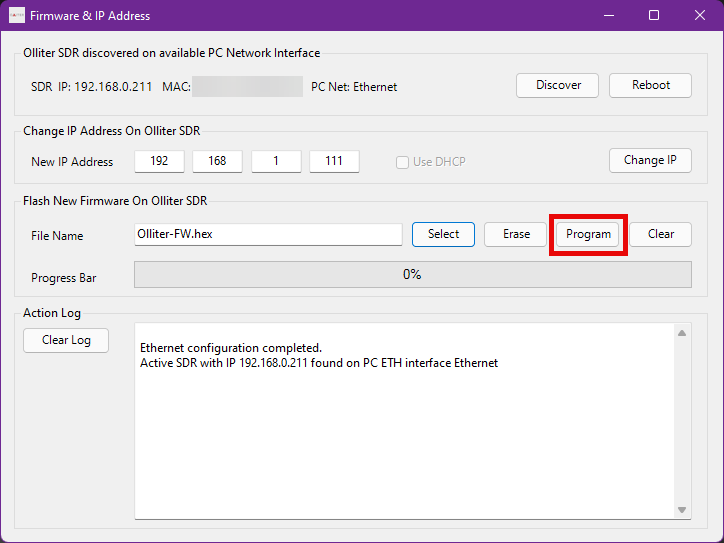The height and width of the screenshot is (543, 724).
Task: Click the first IP octet field showing 192
Action: click(159, 161)
